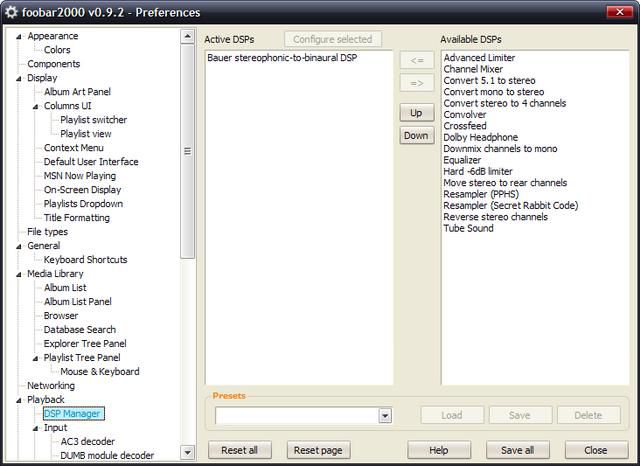This screenshot has width=640, height=466.
Task: Select Crossfeed DSP entry
Action: pos(465,126)
